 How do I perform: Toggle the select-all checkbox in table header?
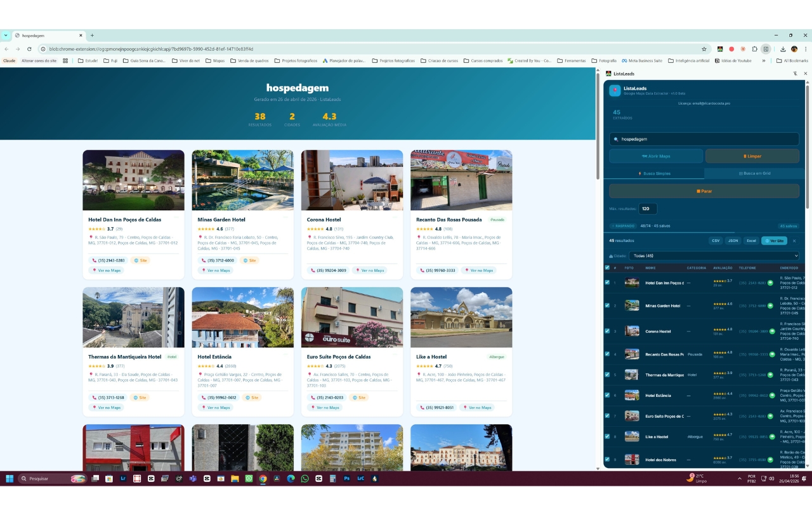click(607, 268)
